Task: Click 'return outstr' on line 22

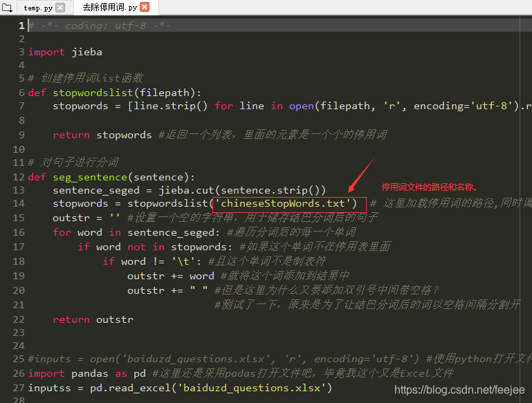Action: (93, 319)
